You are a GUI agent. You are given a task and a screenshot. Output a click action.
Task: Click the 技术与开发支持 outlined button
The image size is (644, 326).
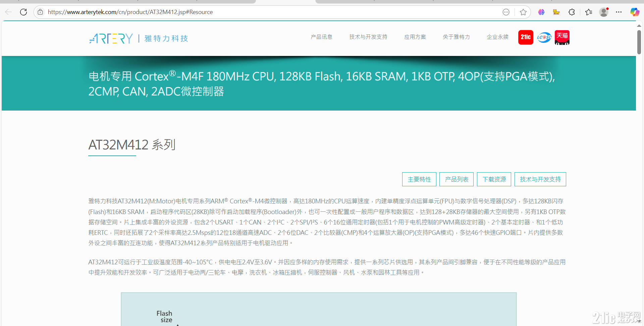(540, 179)
